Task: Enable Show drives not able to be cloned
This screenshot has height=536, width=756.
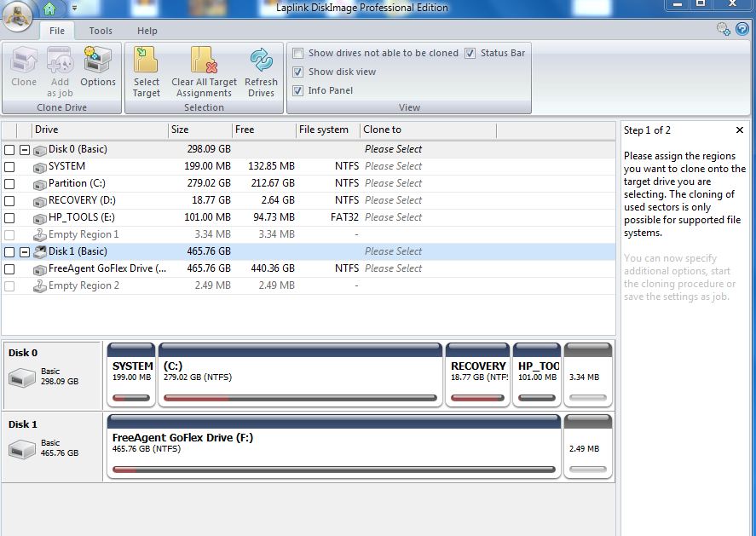Action: (x=298, y=53)
